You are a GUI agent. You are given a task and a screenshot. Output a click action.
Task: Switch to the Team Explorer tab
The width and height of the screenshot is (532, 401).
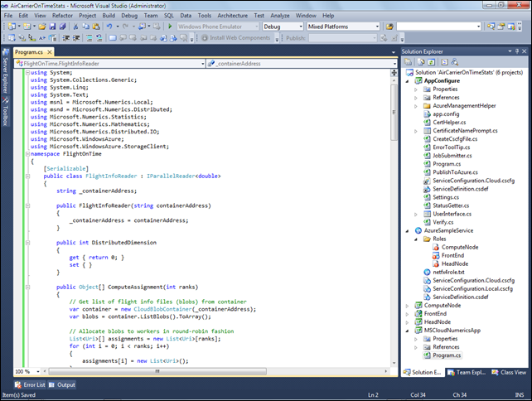(x=467, y=373)
